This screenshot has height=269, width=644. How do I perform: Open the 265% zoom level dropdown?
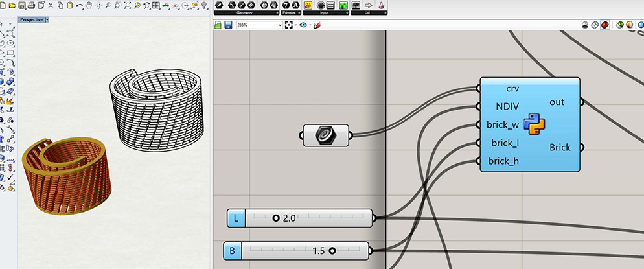coord(279,25)
